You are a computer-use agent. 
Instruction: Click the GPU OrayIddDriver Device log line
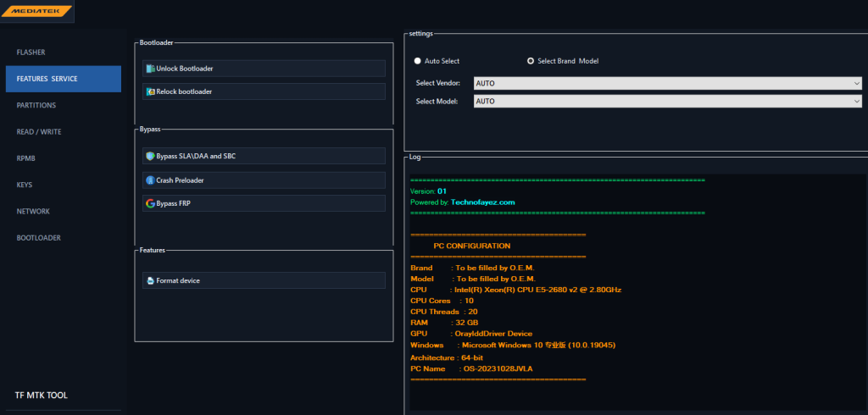[471, 334]
